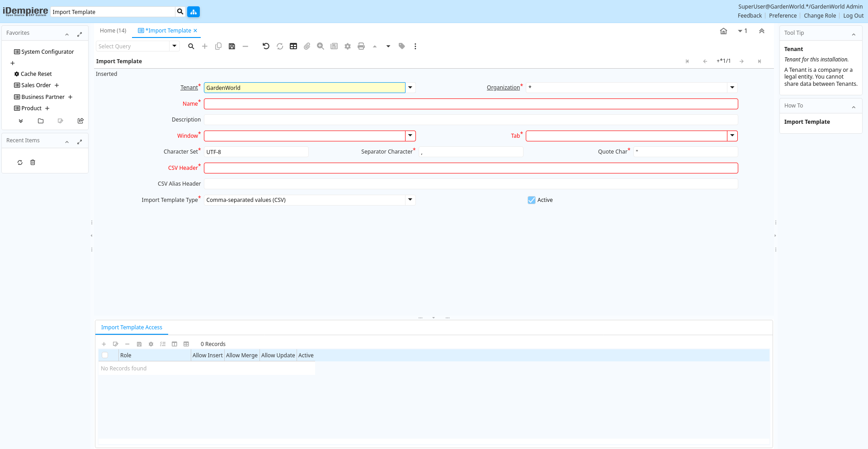Collapse the Favorites panel
Screen dimensions: 868x449
(67, 34)
